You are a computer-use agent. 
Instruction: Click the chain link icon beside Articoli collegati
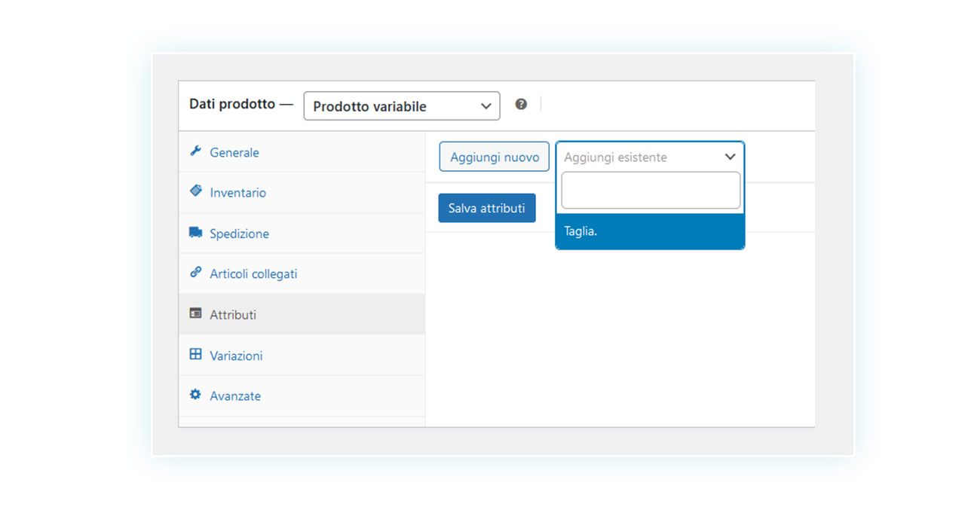195,273
